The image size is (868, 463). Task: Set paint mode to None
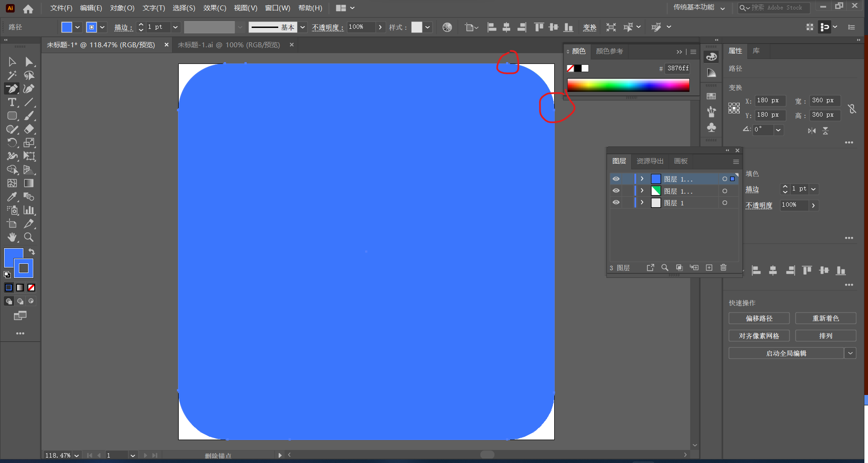click(x=32, y=287)
